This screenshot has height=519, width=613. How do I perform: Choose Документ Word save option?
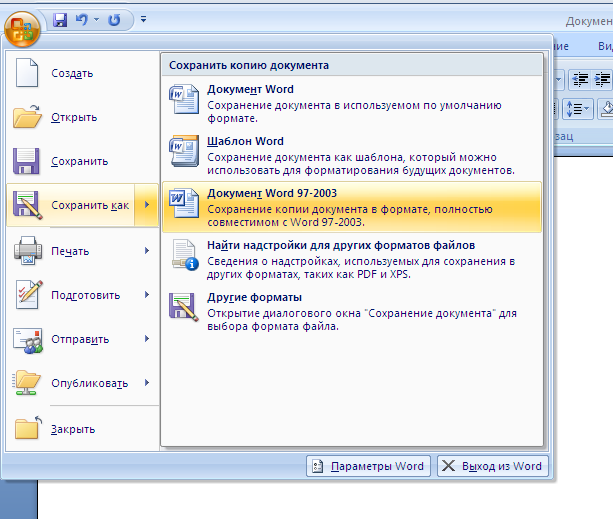pos(352,103)
